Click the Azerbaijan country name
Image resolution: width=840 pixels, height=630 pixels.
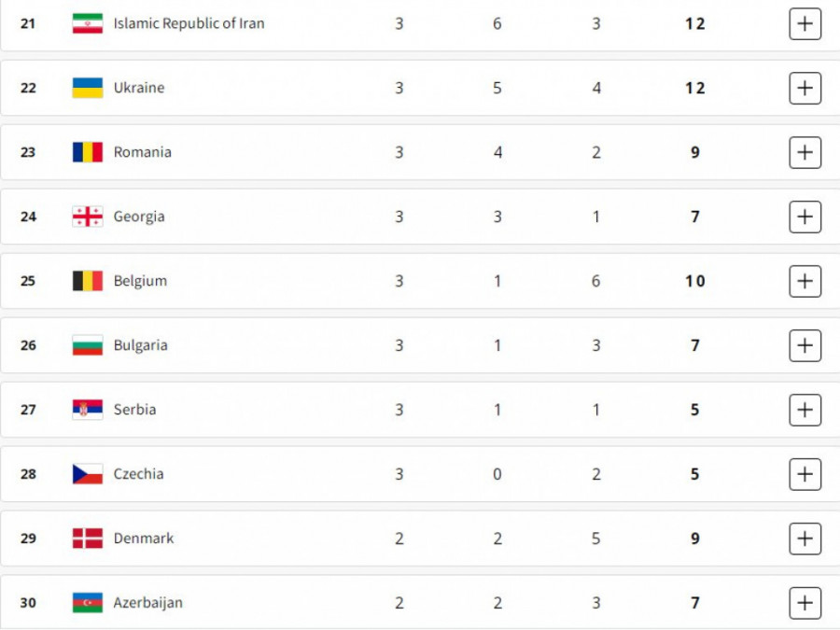(x=148, y=603)
